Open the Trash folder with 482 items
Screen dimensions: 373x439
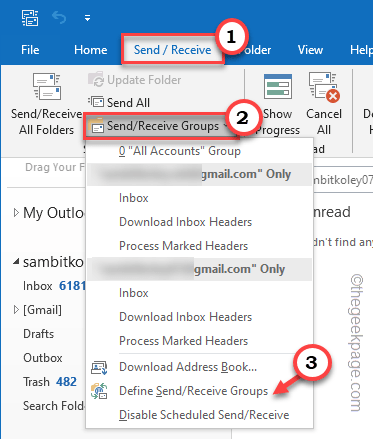coord(50,382)
